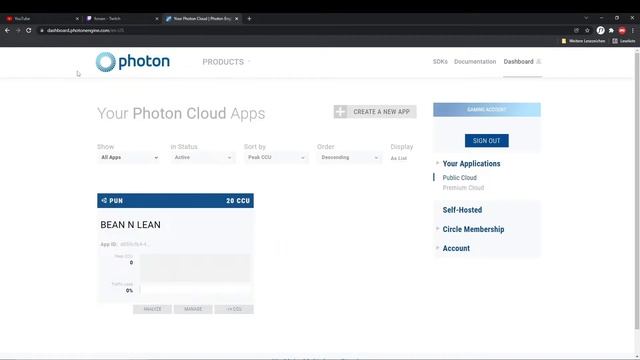Open the Extensions puzzle icon
The image size is (640, 360).
pyautogui.click(x=611, y=31)
